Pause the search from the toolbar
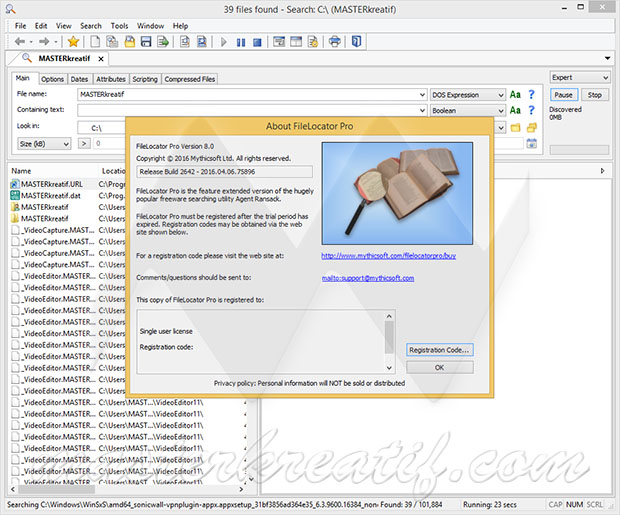 [241, 42]
